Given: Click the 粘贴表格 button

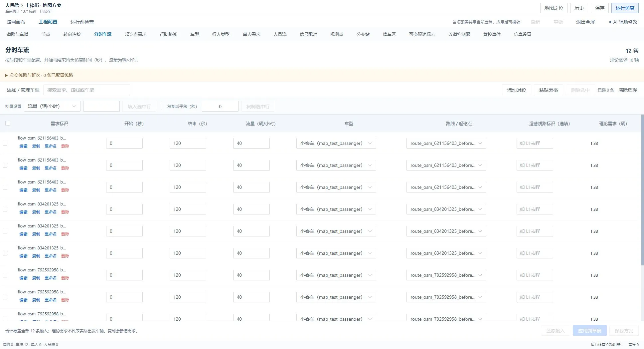Looking at the screenshot, I should click(549, 90).
